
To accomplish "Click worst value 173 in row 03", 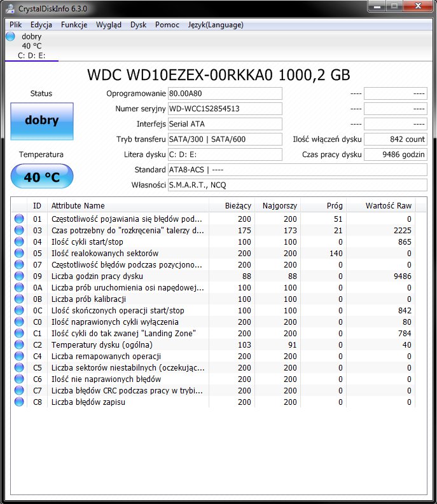I will tap(290, 231).
